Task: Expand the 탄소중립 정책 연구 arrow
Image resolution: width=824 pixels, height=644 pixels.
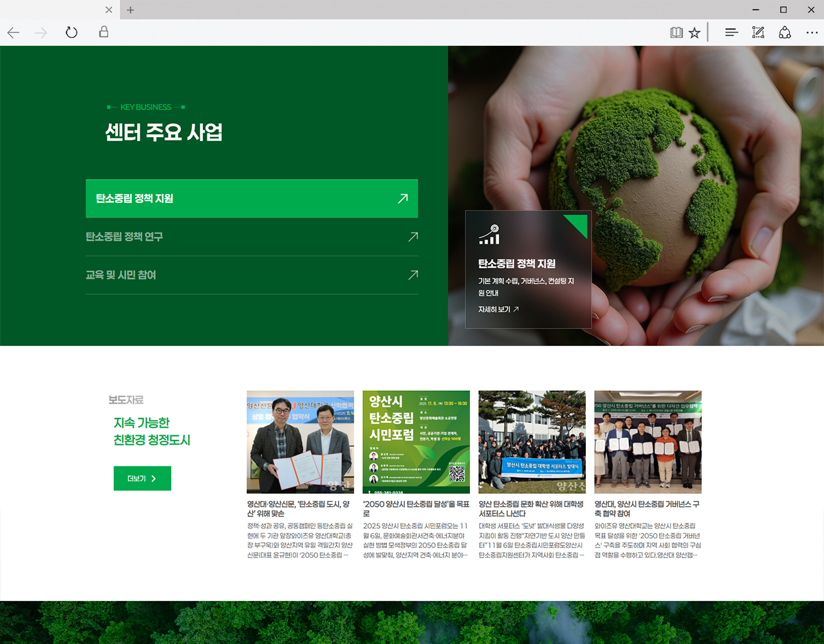Action: coord(413,236)
